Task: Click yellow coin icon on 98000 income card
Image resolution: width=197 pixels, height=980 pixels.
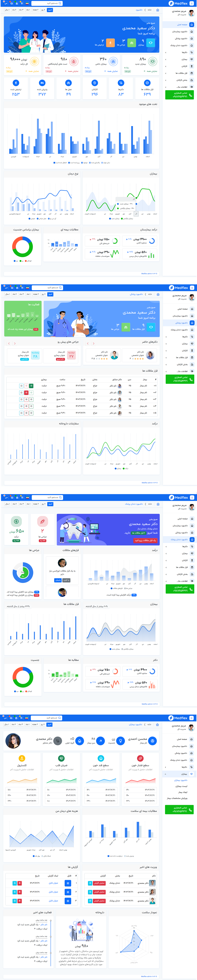Action: tap(35, 61)
